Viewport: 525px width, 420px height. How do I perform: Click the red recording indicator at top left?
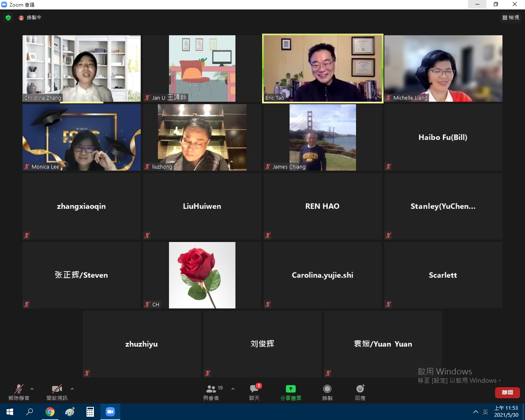(x=21, y=18)
